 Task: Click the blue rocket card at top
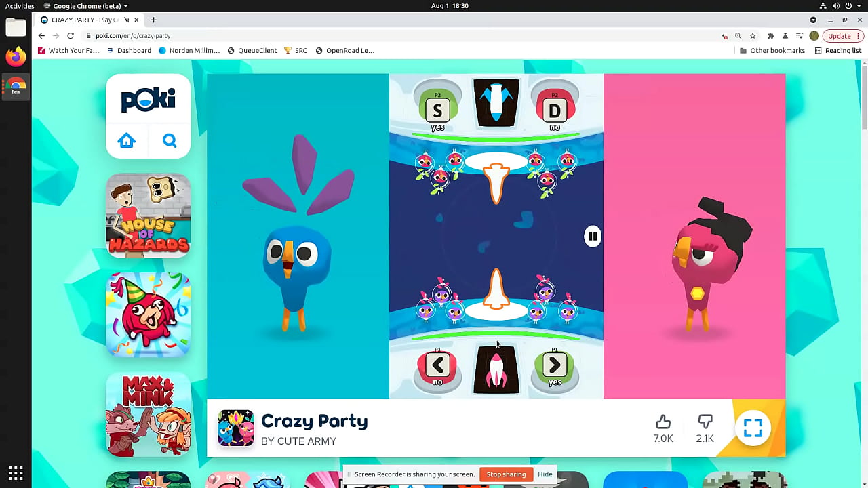pyautogui.click(x=496, y=102)
